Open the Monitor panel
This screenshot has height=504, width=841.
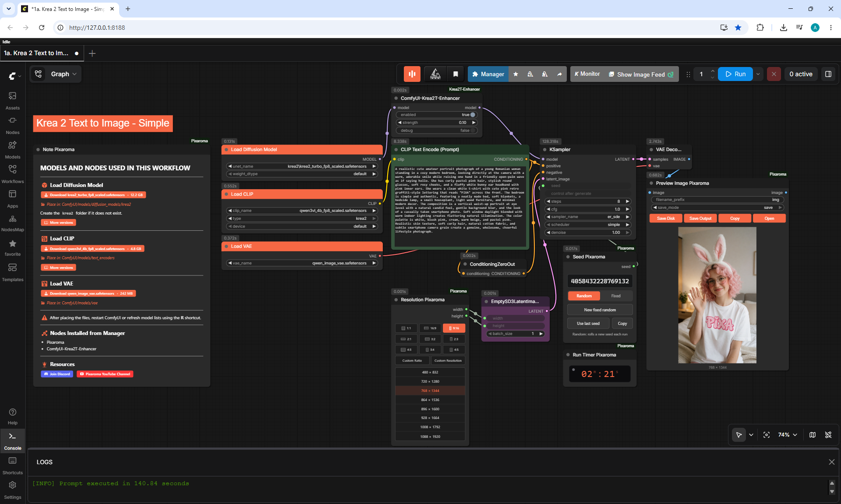pyautogui.click(x=587, y=74)
